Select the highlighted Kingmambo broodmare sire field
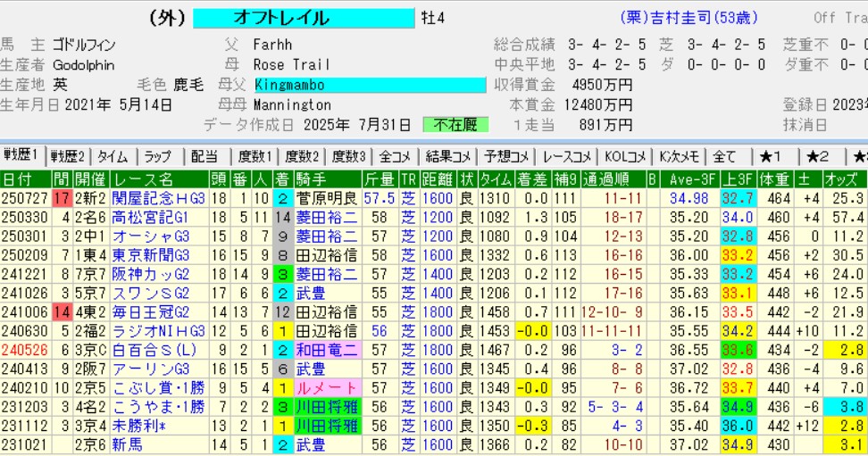The image size is (868, 456). pos(370,85)
